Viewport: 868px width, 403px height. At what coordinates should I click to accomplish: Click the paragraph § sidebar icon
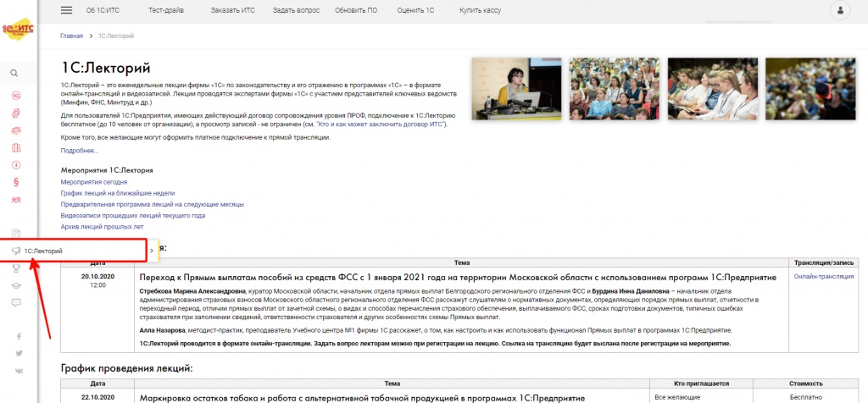tap(16, 182)
